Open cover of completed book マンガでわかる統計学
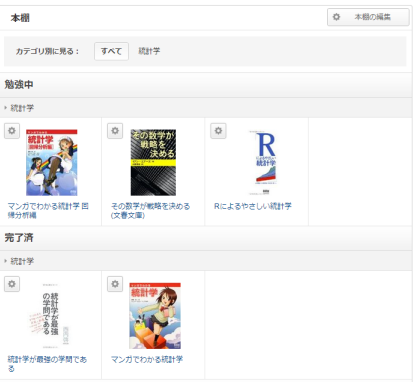This screenshot has width=415, height=382. (x=155, y=316)
